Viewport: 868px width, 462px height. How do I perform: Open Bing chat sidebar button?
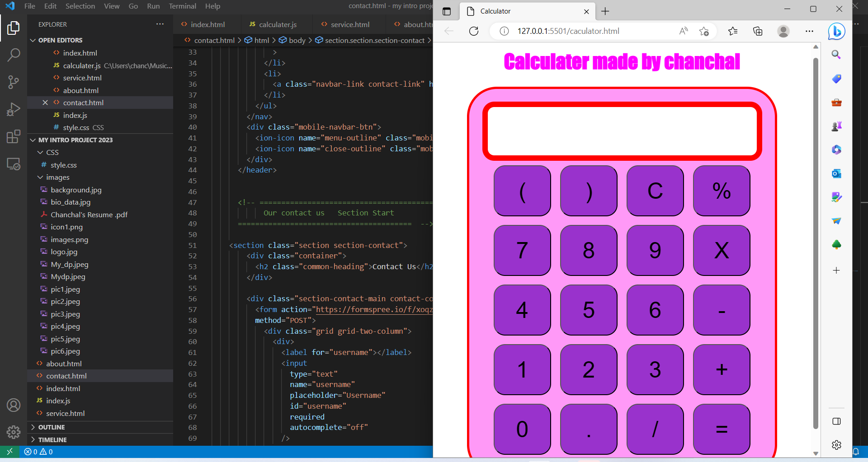tap(836, 31)
